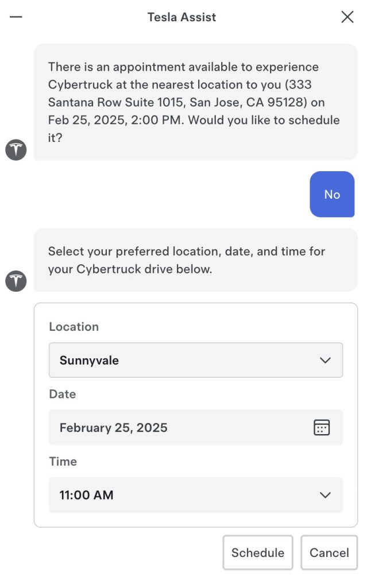Click the Tesla logo avatar beside the location prompt
Screen dimensions: 367x588
[x=16, y=281]
